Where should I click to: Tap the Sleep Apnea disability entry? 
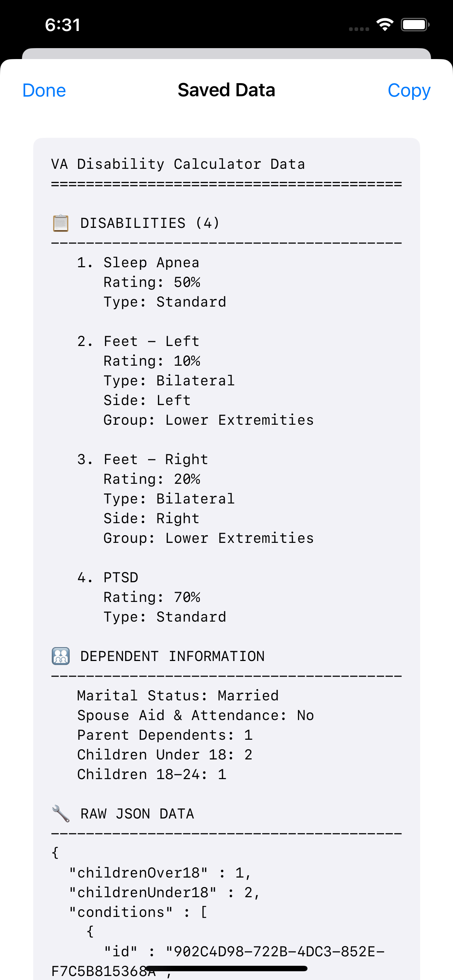pyautogui.click(x=151, y=263)
